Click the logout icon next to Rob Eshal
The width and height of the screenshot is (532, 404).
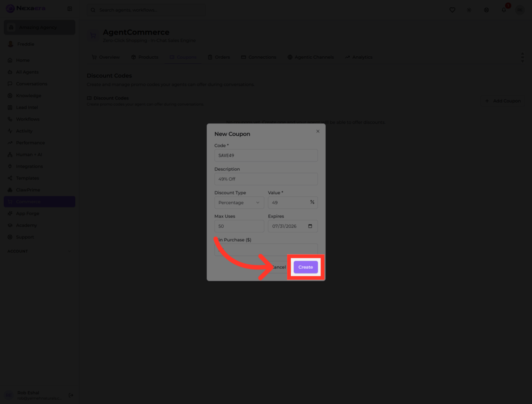[x=71, y=395]
